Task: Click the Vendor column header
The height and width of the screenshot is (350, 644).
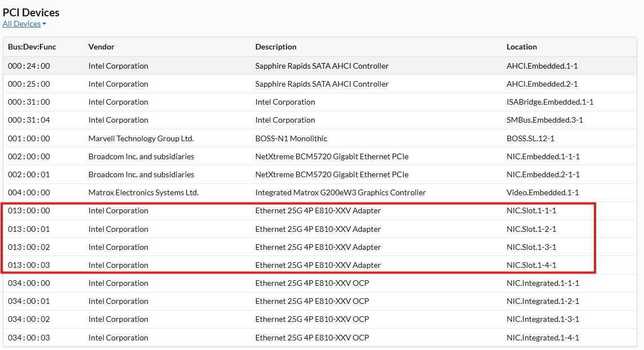Action: point(101,47)
